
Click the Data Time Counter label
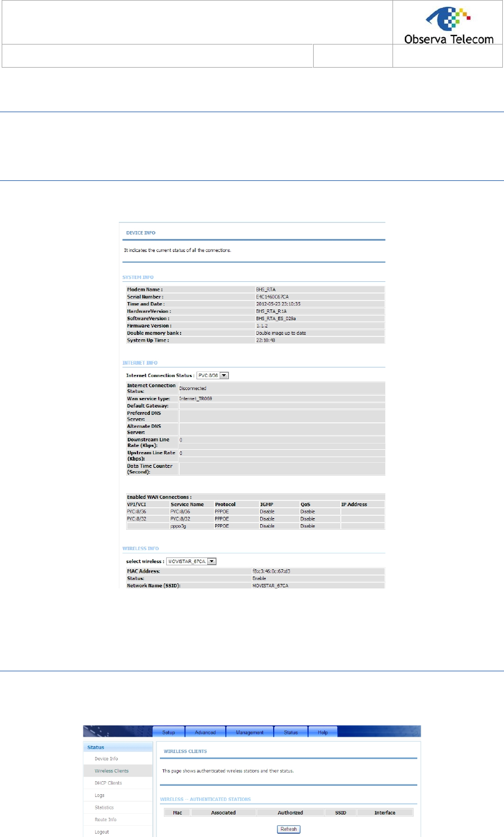point(150,469)
